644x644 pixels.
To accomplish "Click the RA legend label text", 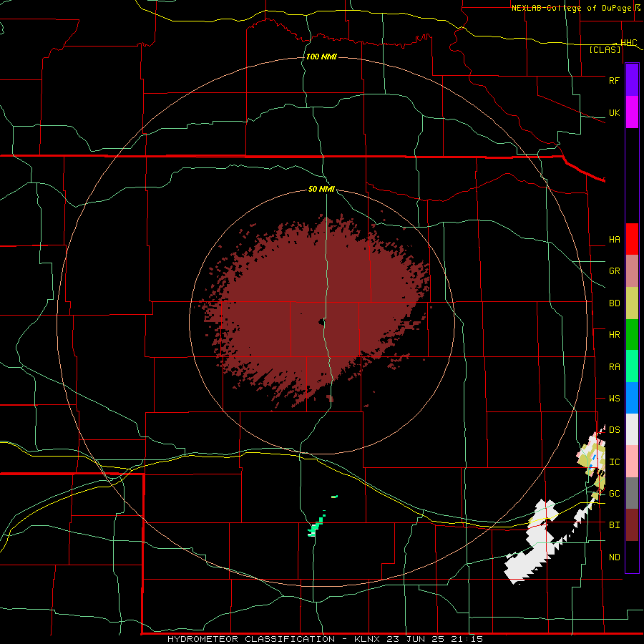I will pyautogui.click(x=614, y=367).
